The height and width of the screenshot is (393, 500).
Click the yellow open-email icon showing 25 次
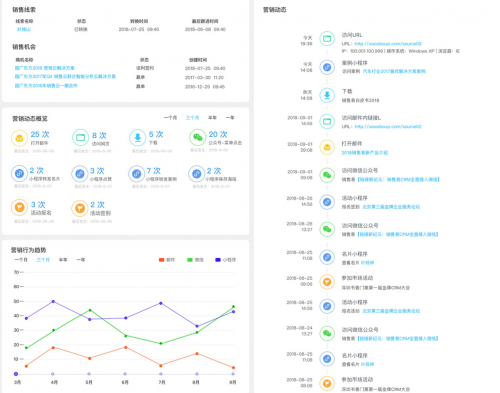[19, 138]
